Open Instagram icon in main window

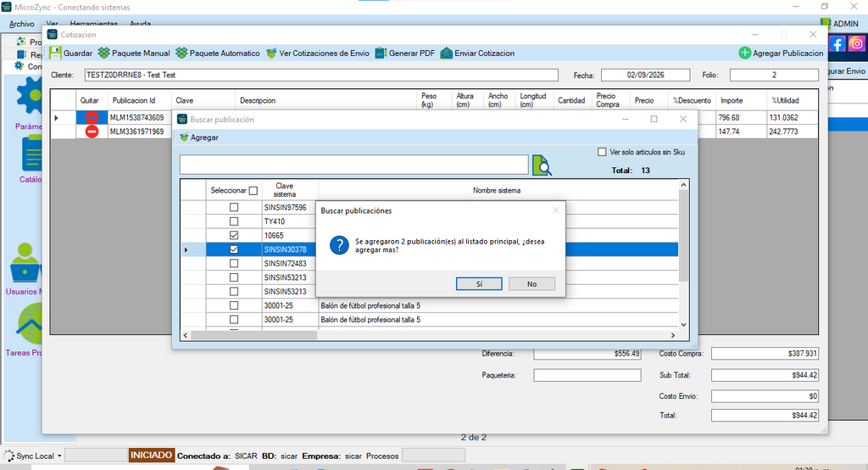(x=856, y=44)
